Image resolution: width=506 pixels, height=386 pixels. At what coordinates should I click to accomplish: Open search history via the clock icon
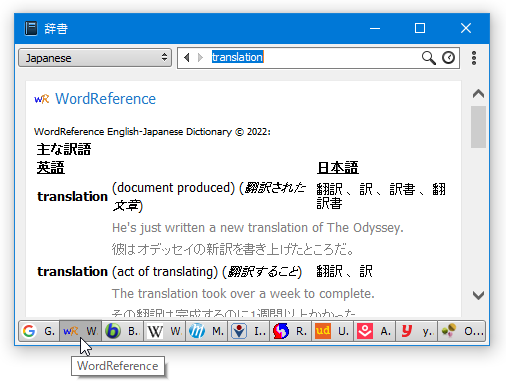click(x=449, y=58)
